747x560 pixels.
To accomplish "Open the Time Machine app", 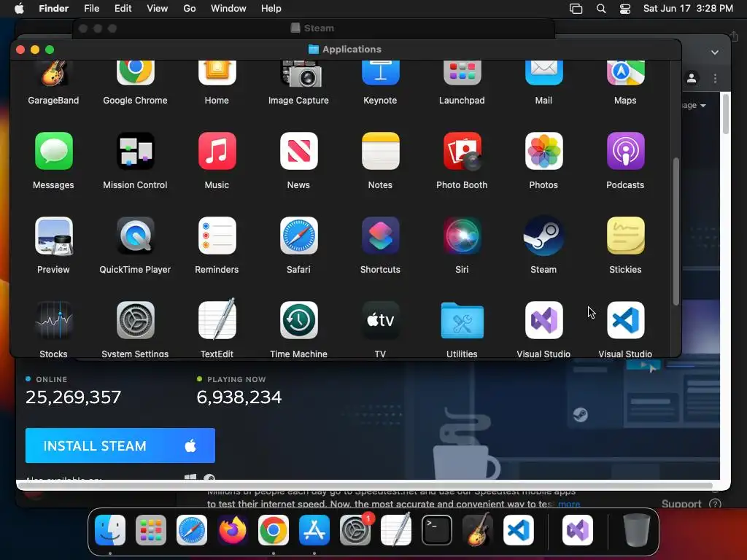I will tap(298, 320).
